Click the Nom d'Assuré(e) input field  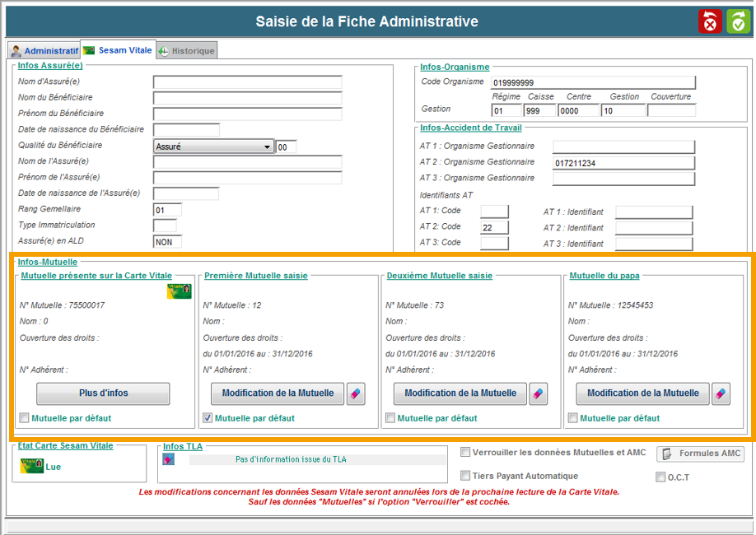coord(247,82)
